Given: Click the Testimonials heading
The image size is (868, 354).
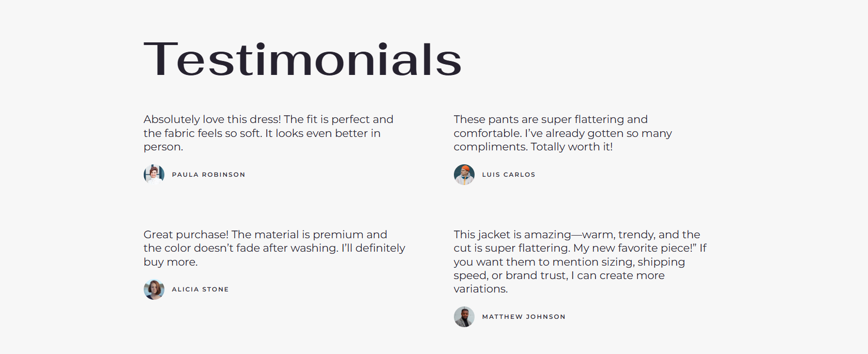Looking at the screenshot, I should (302, 60).
